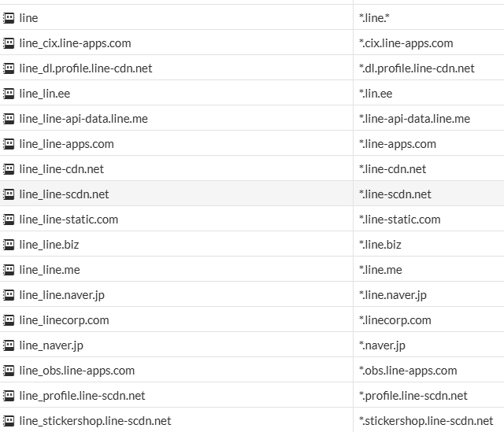Click the icon beside the line entry
504x432 pixels.
point(9,18)
